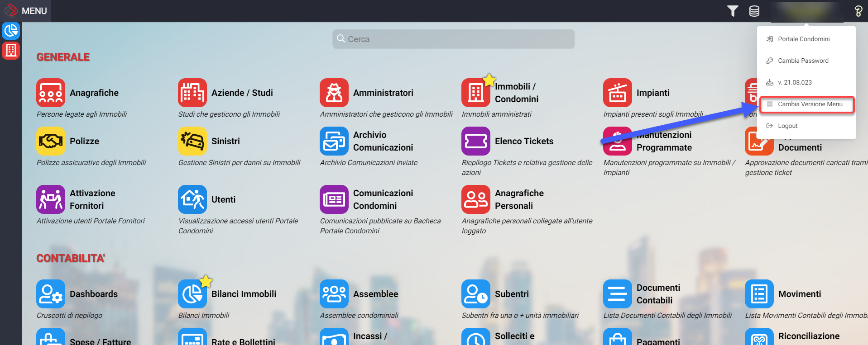
Task: Click the red building sidebar shortcut
Action: coord(11,50)
